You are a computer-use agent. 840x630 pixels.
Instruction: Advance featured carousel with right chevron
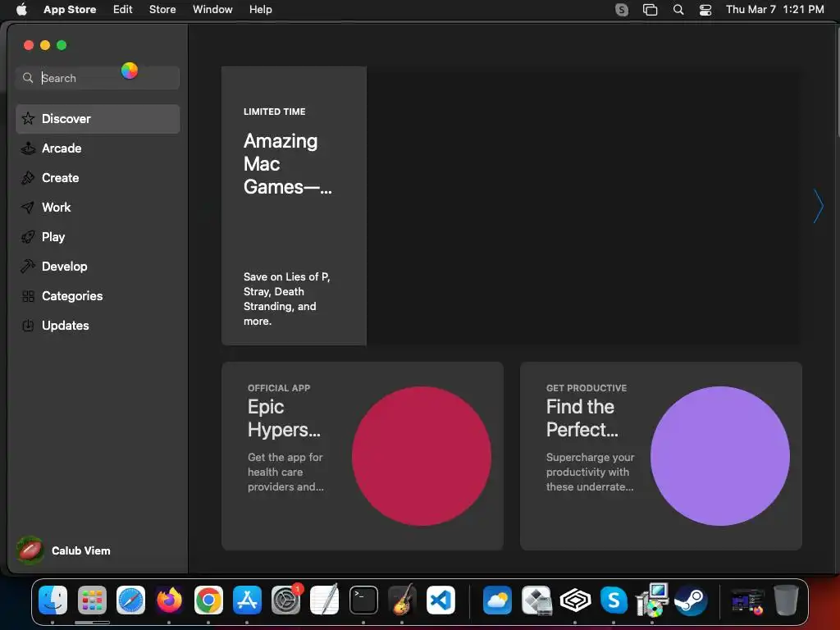pyautogui.click(x=818, y=206)
